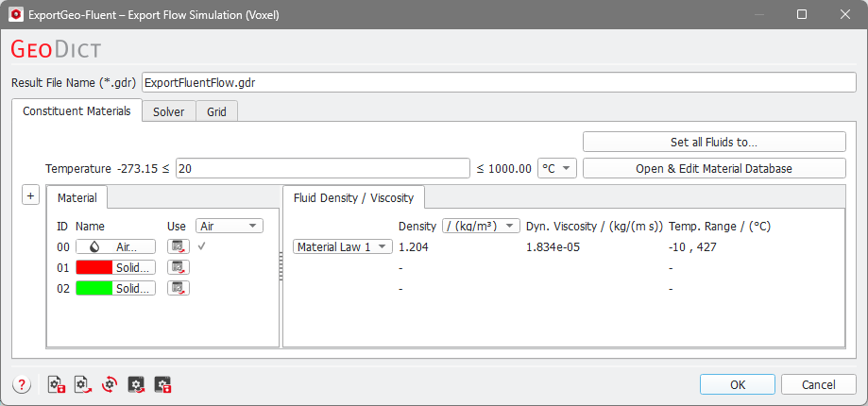Save settings to file icon

57,384
